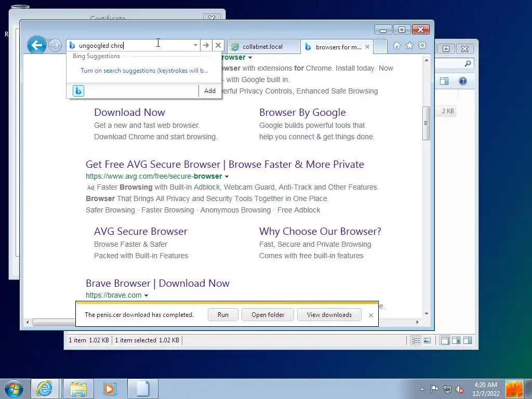Click the search magnifier in Explorer window
Viewport: 532px width, 399px height.
tap(468, 63)
